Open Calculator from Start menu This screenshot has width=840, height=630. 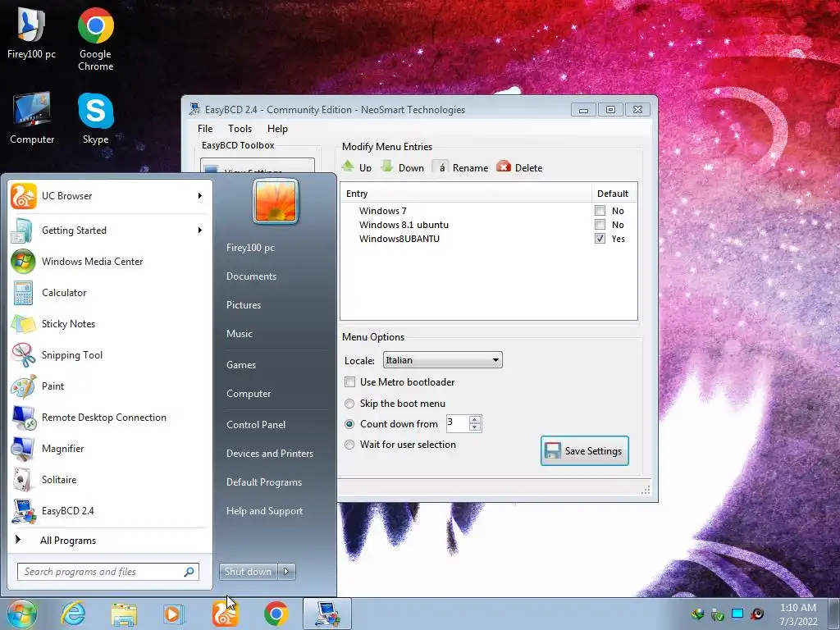coord(110,293)
